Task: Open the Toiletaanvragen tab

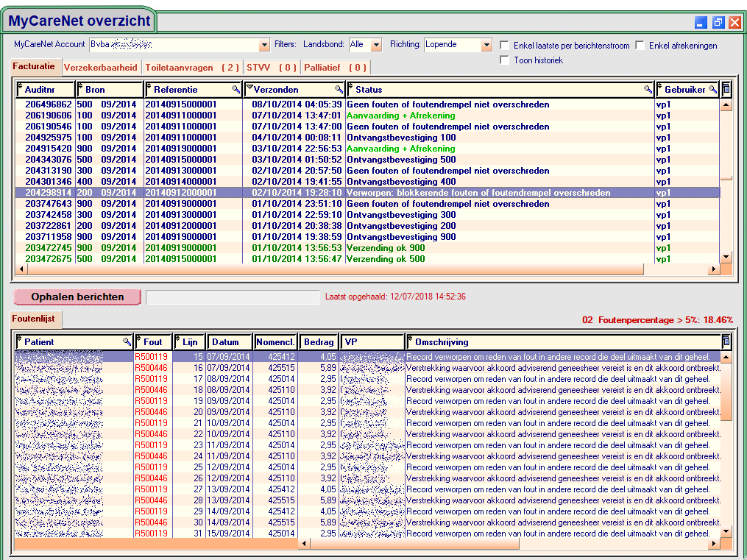Action: click(191, 68)
